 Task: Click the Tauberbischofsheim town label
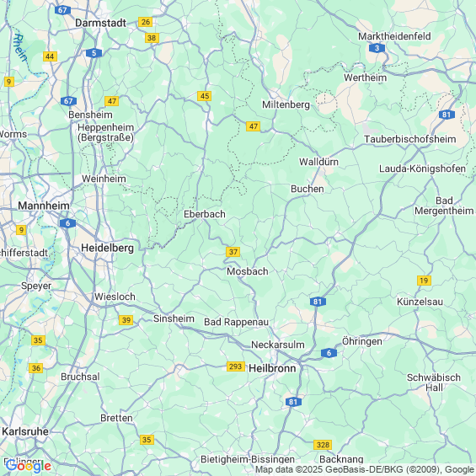tap(410, 139)
